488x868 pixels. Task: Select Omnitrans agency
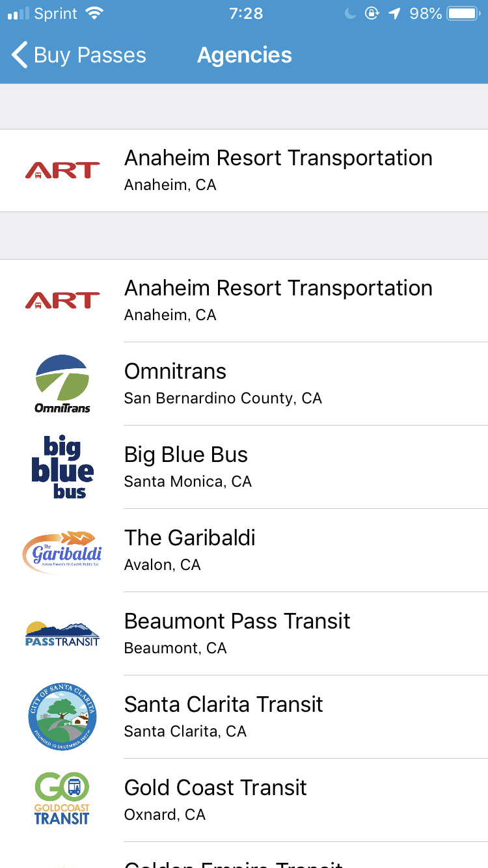click(x=244, y=384)
